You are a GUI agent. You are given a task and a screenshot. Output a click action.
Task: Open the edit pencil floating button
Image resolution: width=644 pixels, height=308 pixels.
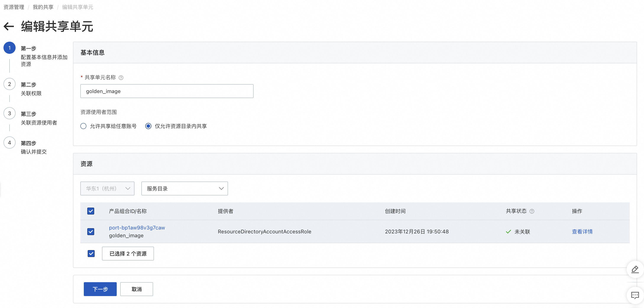coord(635,269)
